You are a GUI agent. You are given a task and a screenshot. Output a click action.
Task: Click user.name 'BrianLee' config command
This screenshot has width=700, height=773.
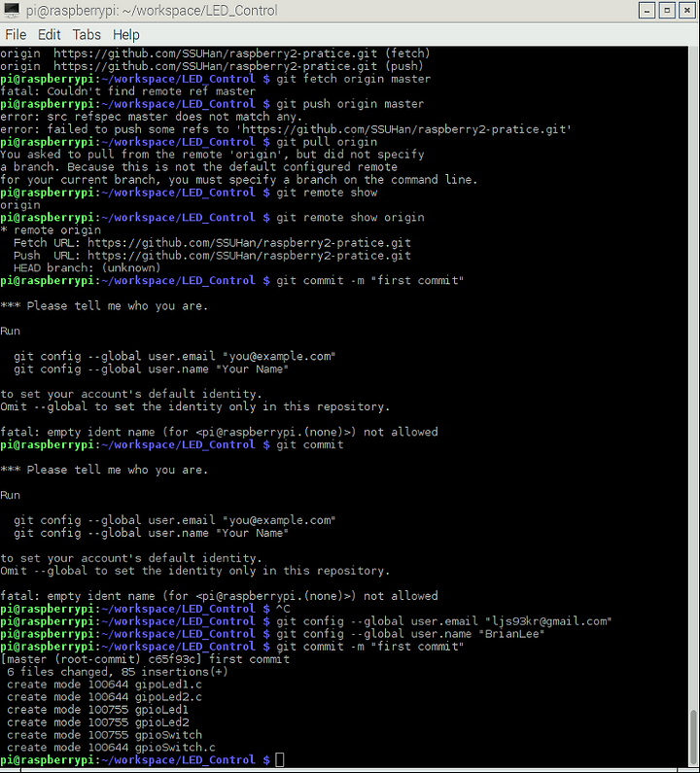click(410, 634)
